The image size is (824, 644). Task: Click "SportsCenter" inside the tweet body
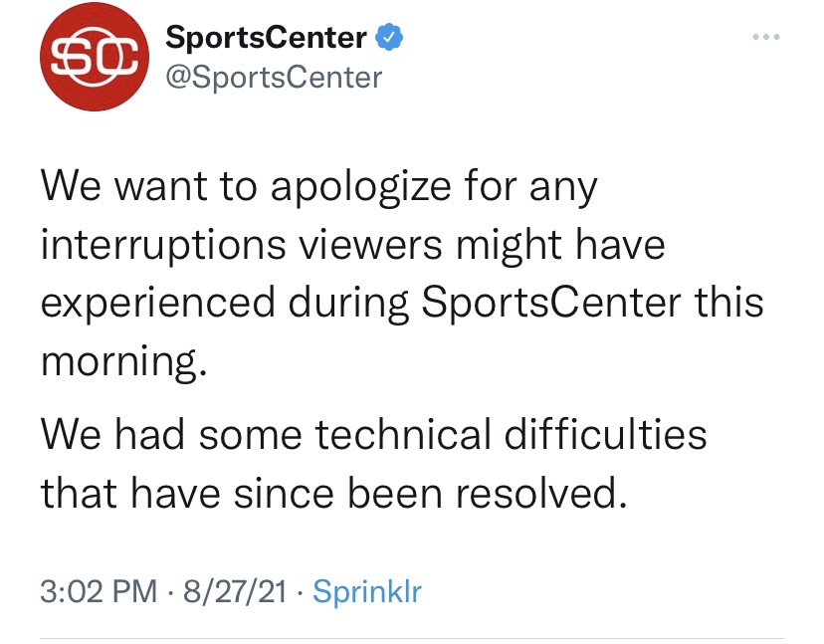point(551,303)
